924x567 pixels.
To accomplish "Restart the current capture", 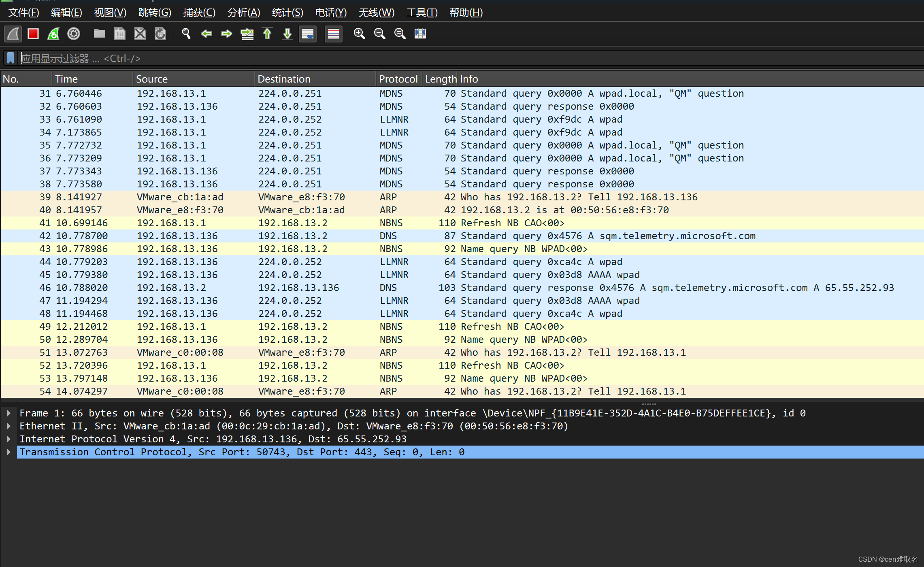I will (53, 34).
